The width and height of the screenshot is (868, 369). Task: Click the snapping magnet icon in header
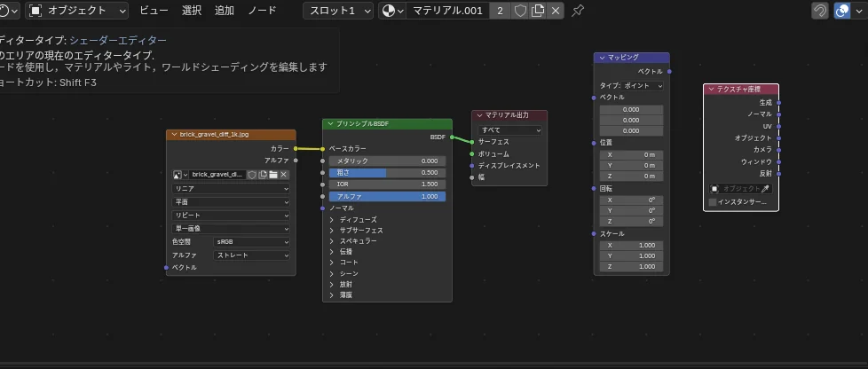(821, 11)
